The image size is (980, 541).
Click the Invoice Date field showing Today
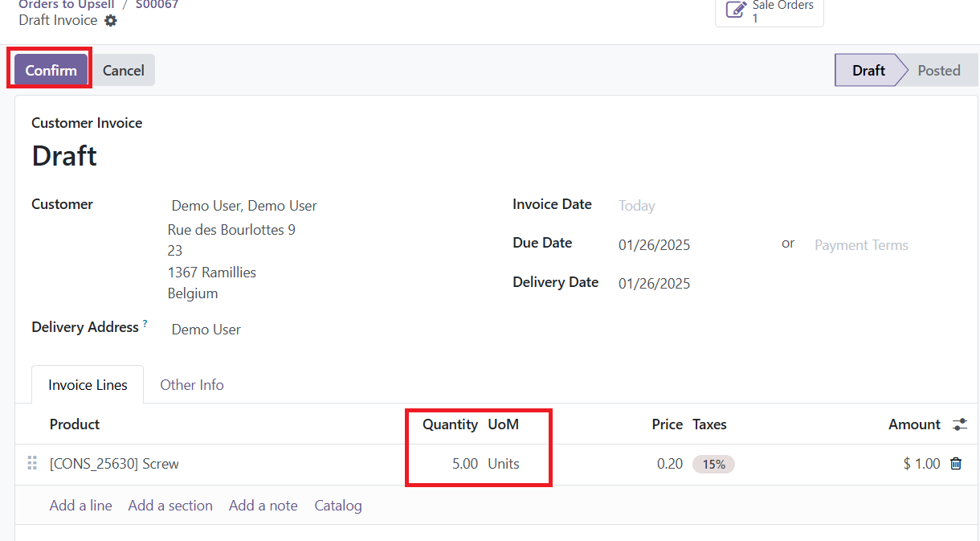click(637, 206)
